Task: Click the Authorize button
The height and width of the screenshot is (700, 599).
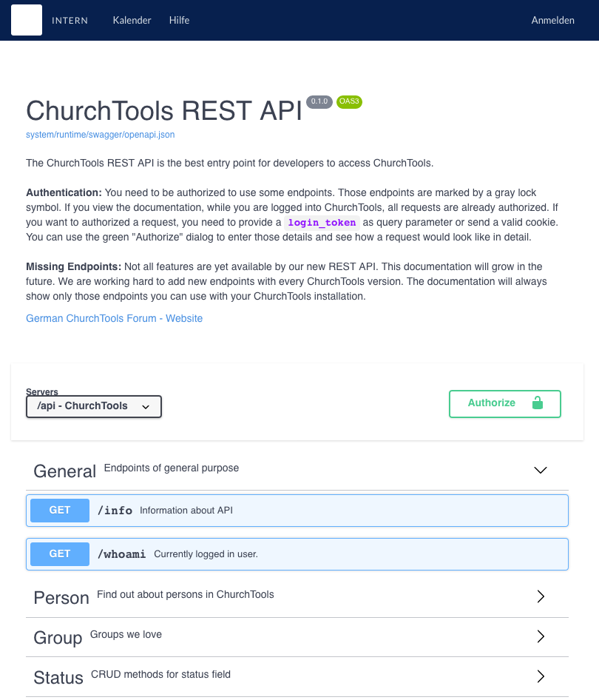Action: [505, 404]
